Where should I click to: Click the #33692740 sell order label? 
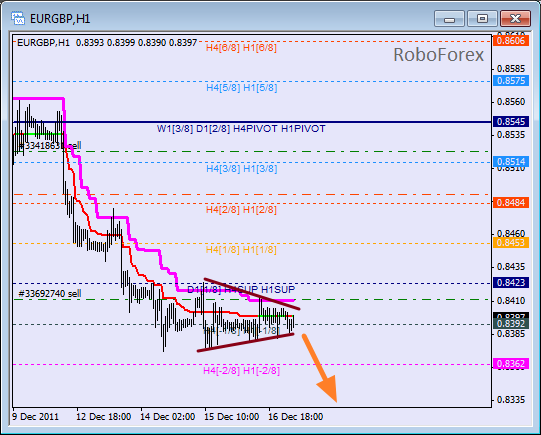pos(50,294)
